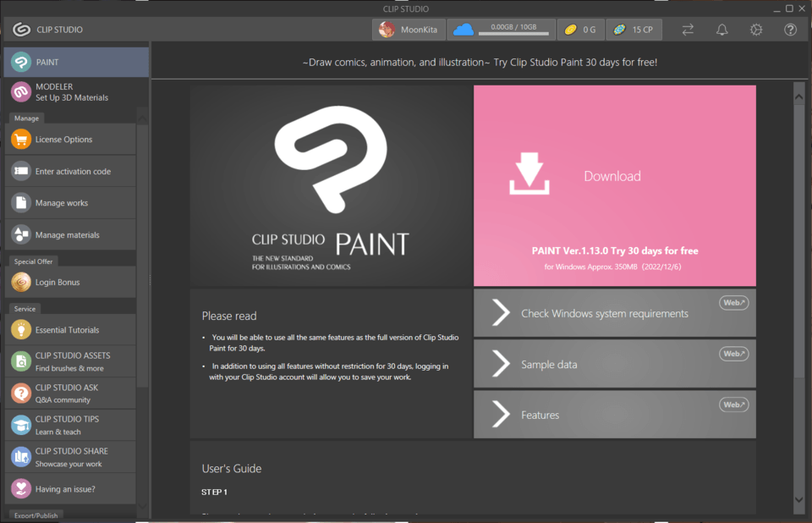Click Web badge on Sample data row

734,354
